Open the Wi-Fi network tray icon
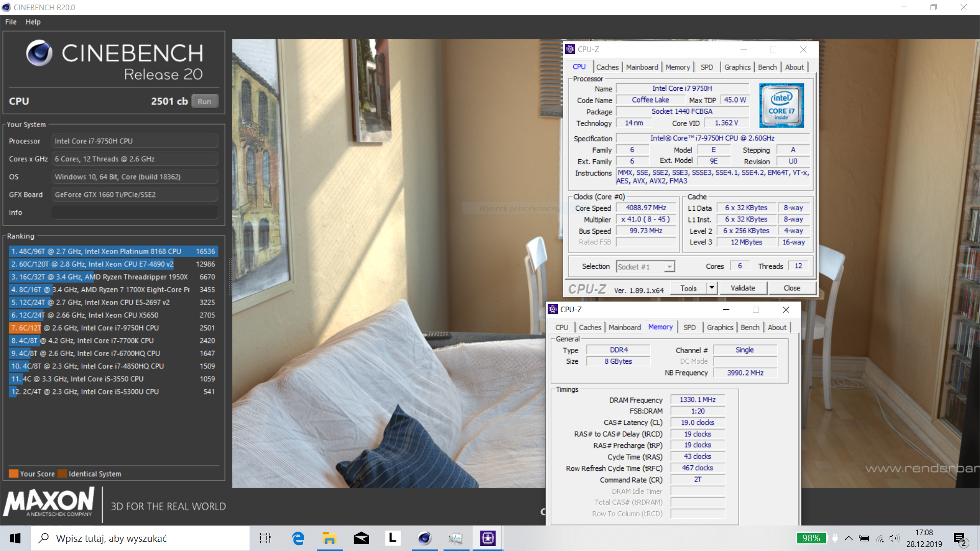The image size is (980, 551). [x=880, y=538]
